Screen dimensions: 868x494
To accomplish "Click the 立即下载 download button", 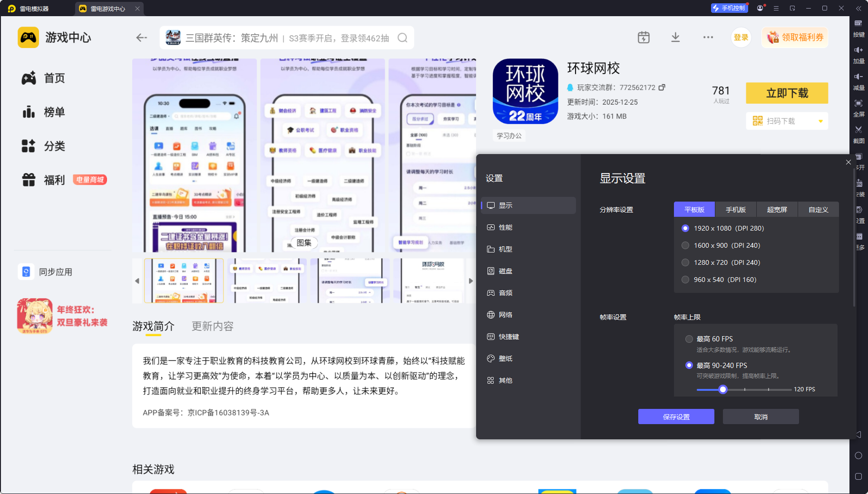I will click(787, 93).
